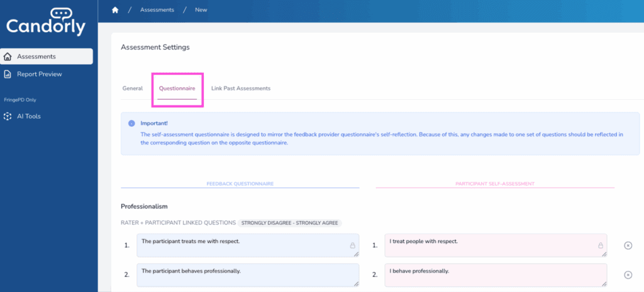This screenshot has height=292, width=644.
Task: Open AI Tools in the sidebar
Action: tap(28, 116)
